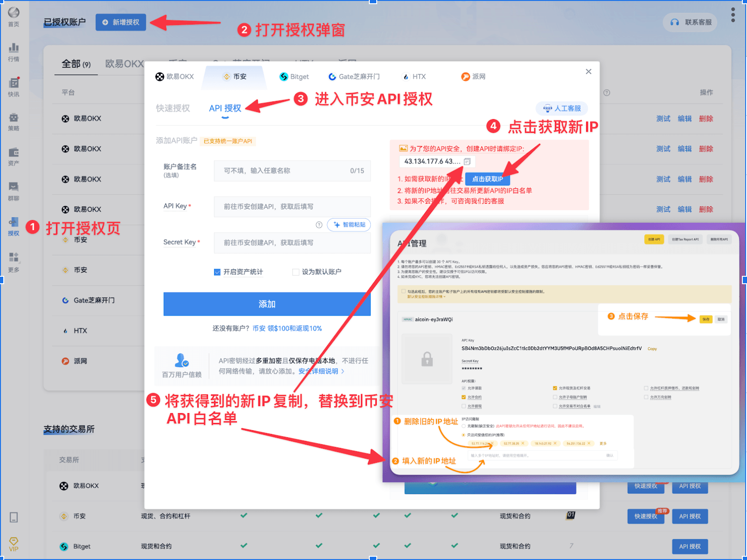The image size is (747, 560).
Task: Click the 智能粘贴 button
Action: [349, 225]
